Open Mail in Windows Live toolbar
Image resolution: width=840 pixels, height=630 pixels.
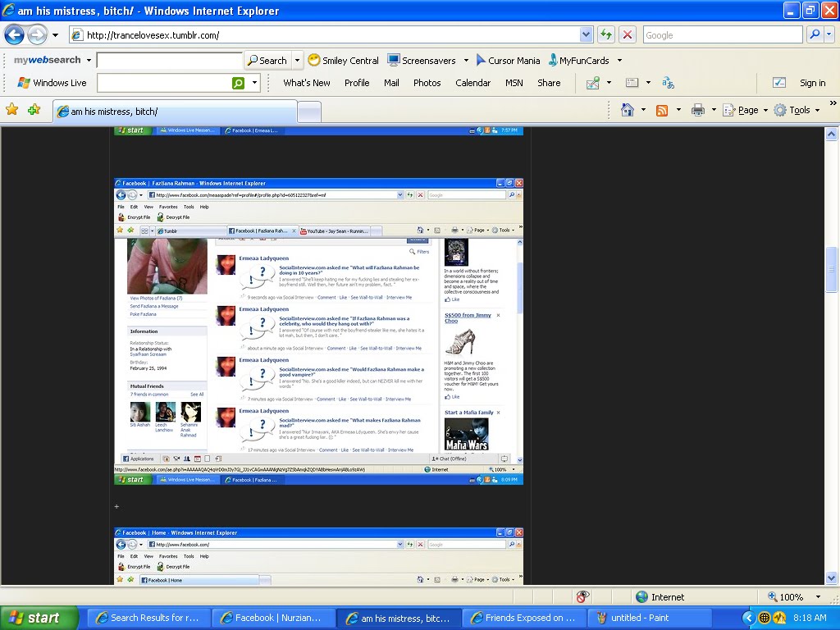click(x=391, y=83)
